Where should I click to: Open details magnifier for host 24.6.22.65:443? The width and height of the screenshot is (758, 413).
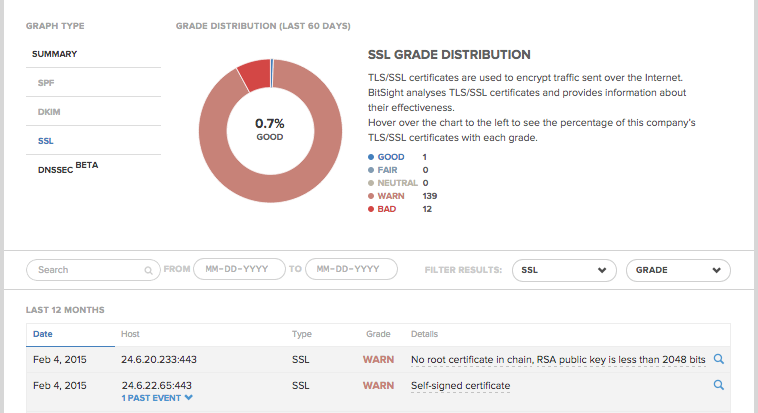[718, 385]
